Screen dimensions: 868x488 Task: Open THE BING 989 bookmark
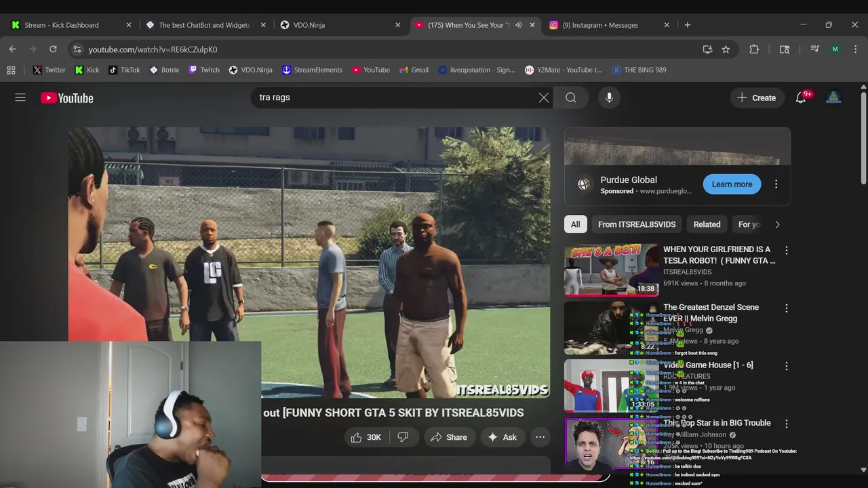(x=639, y=70)
